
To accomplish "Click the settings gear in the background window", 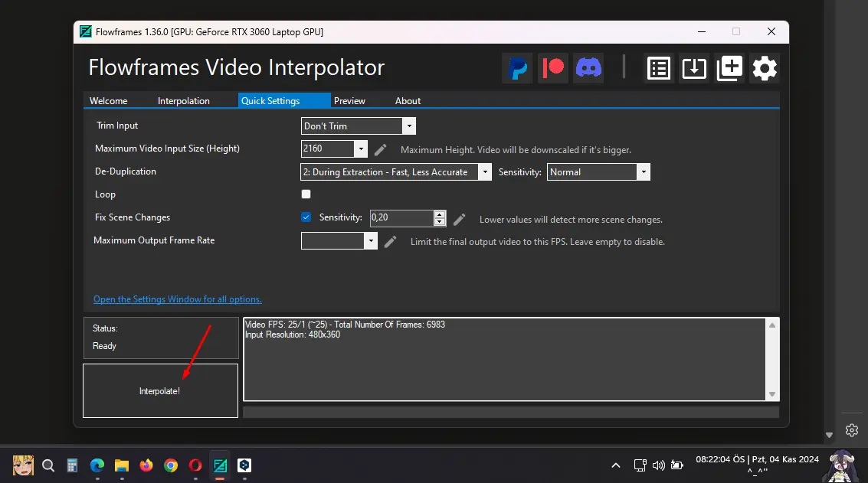I will click(x=852, y=430).
